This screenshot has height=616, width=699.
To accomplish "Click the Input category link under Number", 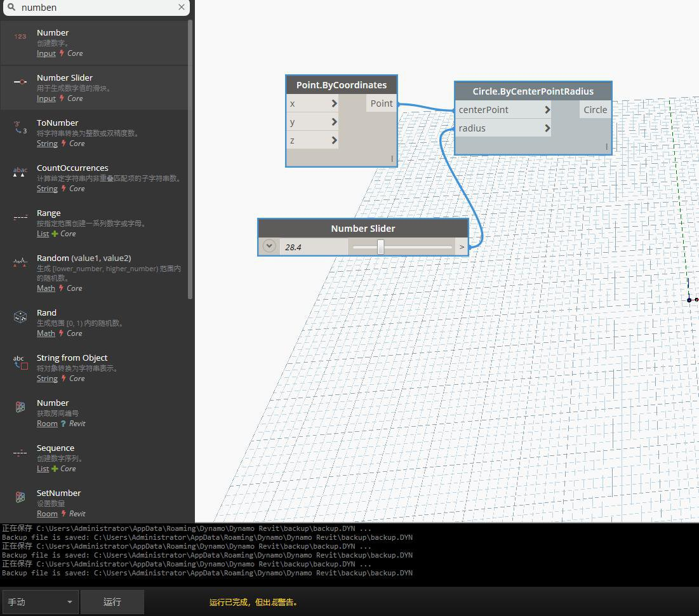I will [x=46, y=53].
